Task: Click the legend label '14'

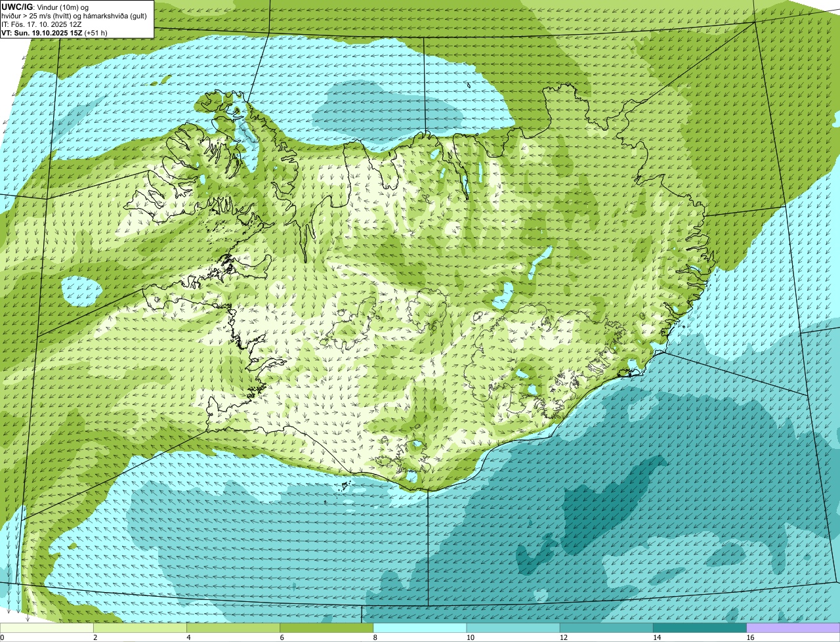Action: 657,637
